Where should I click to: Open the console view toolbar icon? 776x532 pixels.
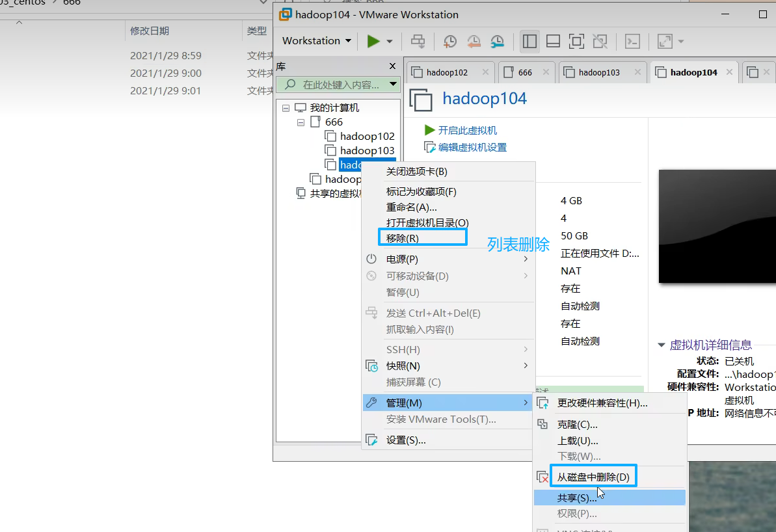click(x=632, y=41)
